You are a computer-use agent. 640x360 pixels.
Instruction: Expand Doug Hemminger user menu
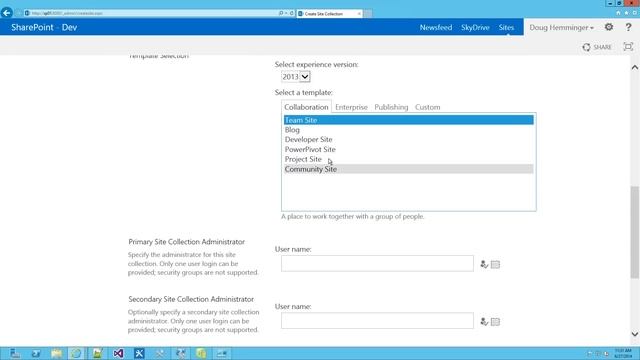[562, 27]
